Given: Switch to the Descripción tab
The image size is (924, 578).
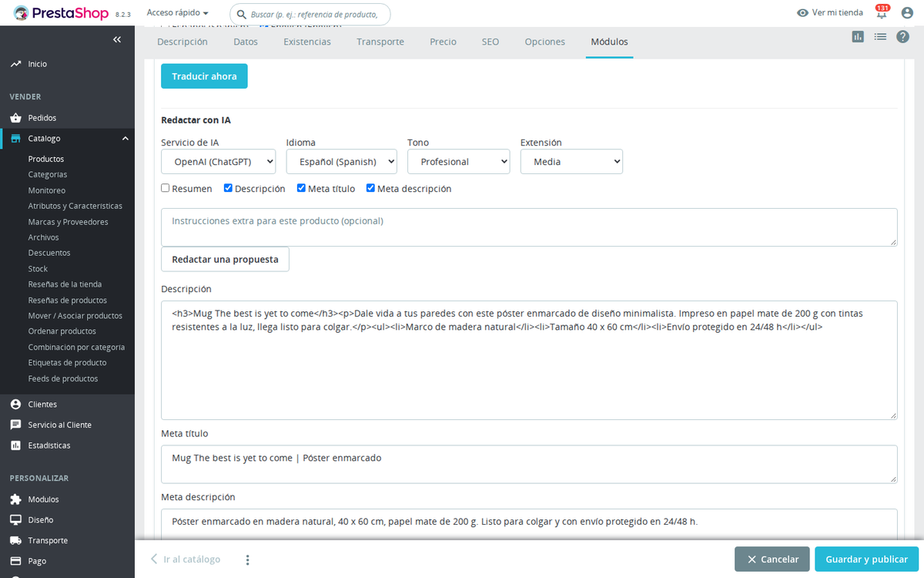Looking at the screenshot, I should (182, 42).
